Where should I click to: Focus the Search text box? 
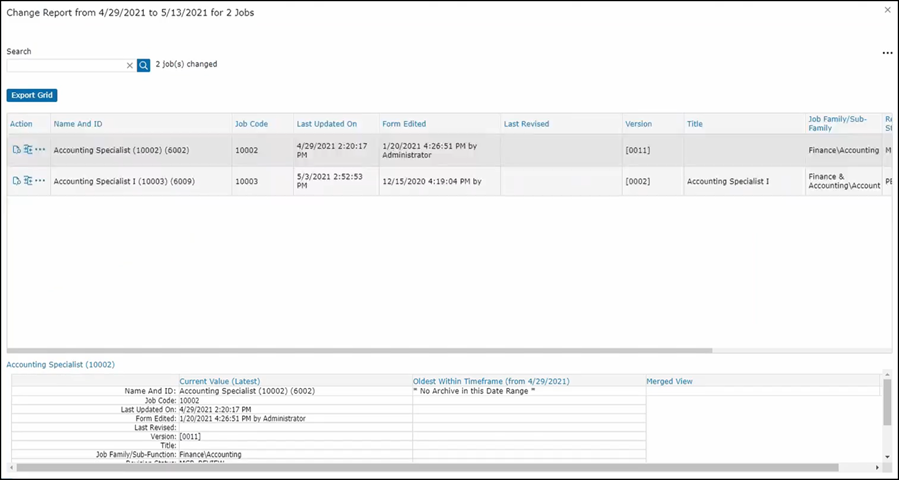click(x=66, y=65)
